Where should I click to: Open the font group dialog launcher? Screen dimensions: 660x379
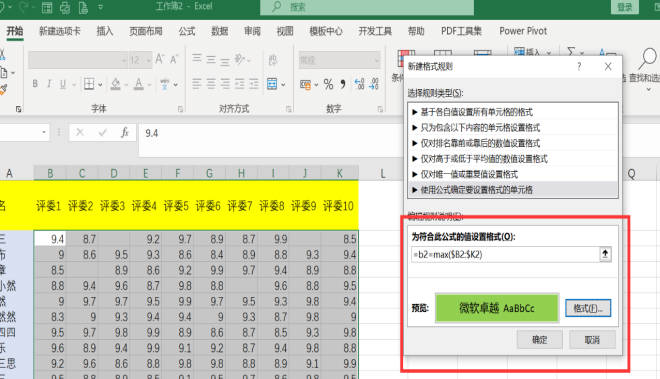pos(180,109)
